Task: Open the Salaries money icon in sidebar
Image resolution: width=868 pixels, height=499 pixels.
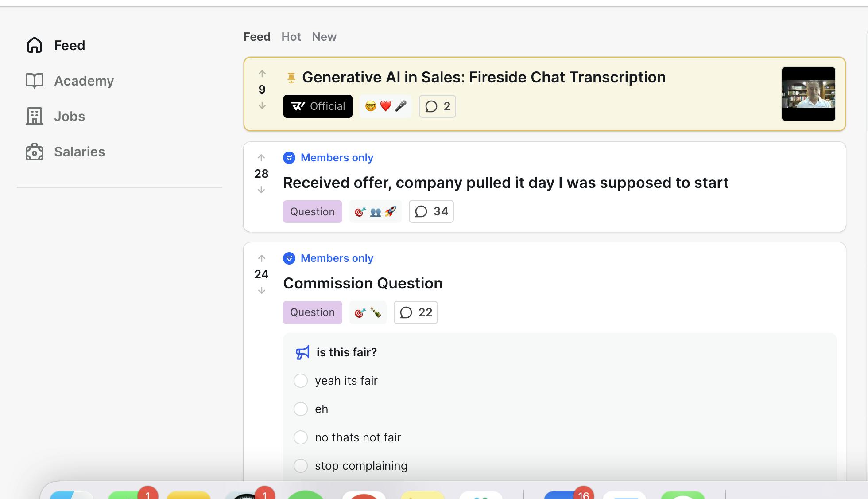Action: click(35, 152)
